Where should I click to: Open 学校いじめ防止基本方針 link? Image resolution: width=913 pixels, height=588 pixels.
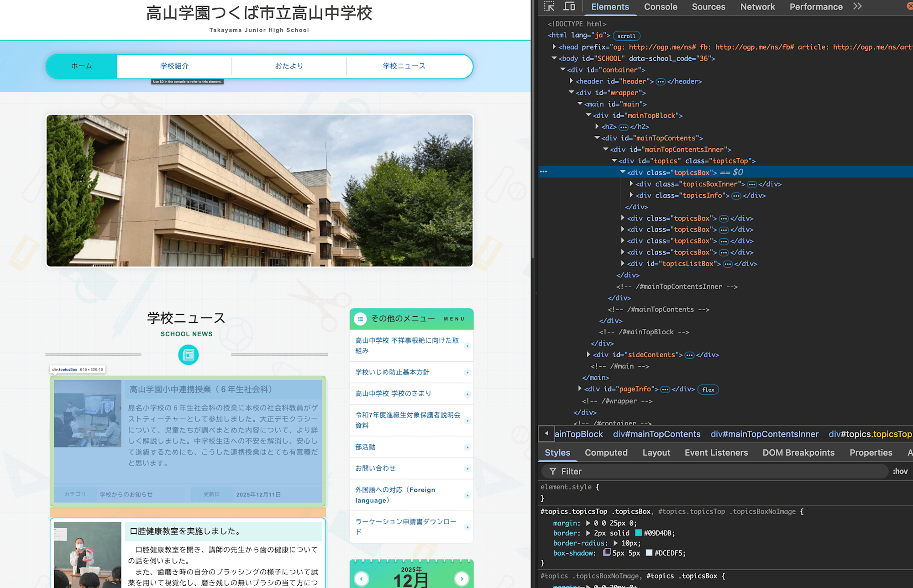(x=392, y=372)
